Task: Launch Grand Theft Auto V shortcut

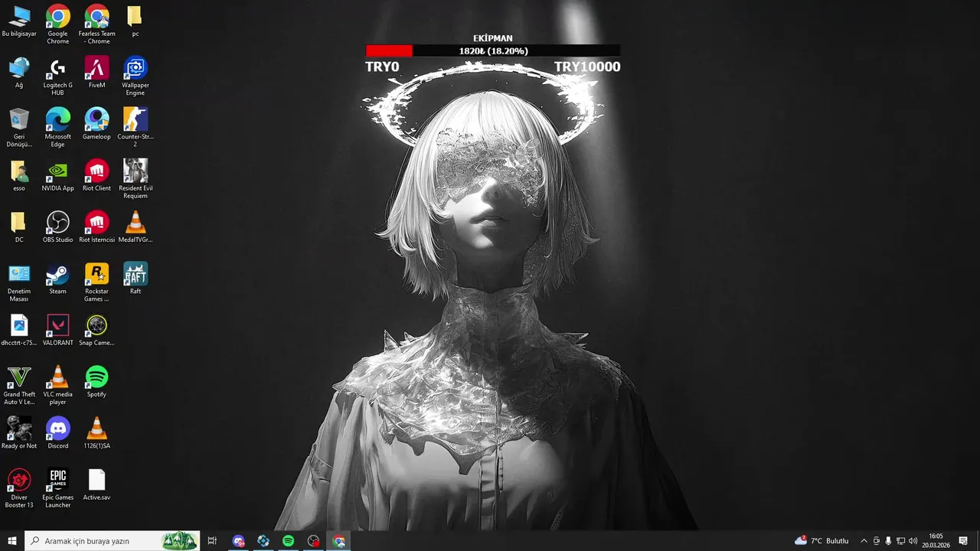Action: [19, 386]
